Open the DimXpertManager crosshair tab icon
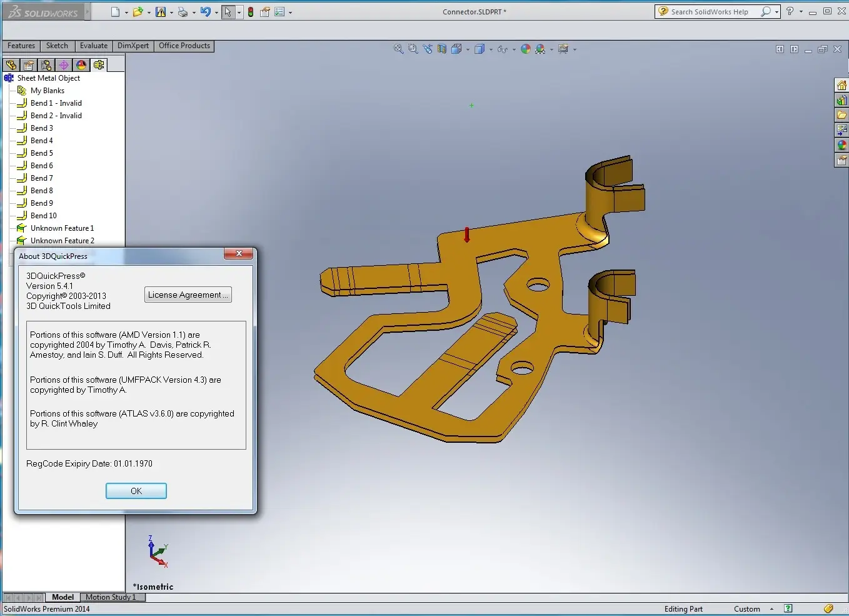Screen dimensions: 849x616 64,65
